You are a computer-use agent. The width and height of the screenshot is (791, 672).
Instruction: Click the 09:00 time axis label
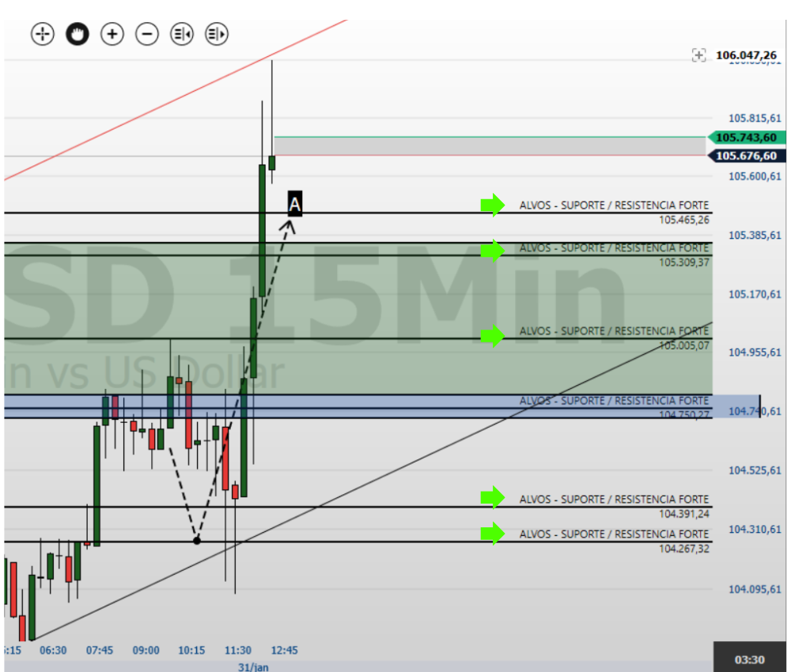[x=146, y=651]
